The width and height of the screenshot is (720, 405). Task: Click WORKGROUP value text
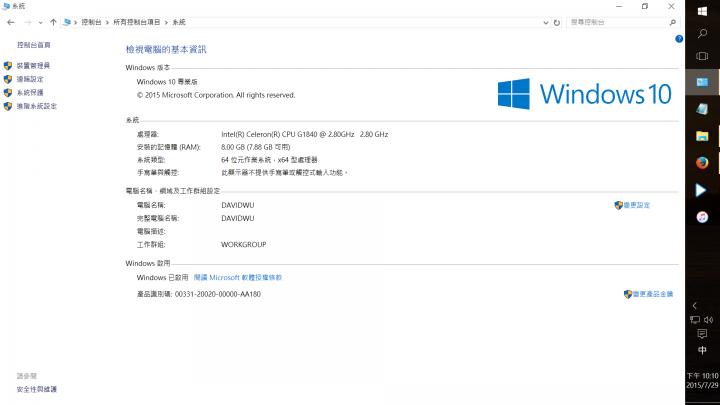tap(243, 244)
